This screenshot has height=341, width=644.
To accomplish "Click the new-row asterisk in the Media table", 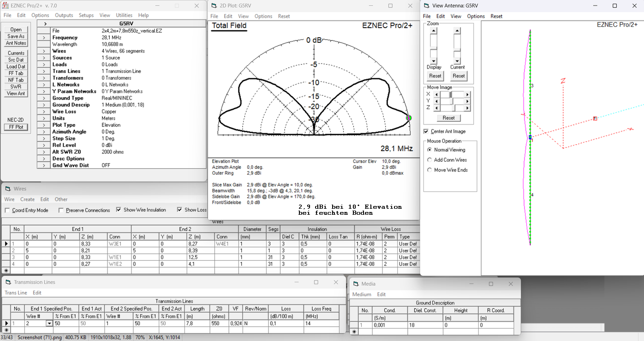I will pos(354,332).
